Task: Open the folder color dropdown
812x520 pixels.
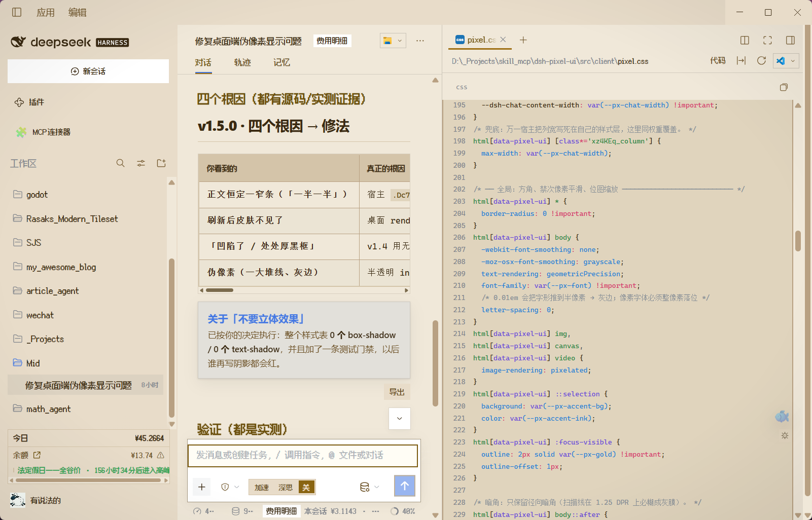Action: [x=393, y=41]
